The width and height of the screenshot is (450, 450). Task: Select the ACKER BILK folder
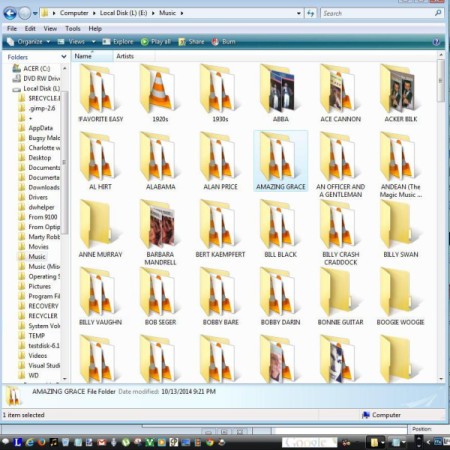pyautogui.click(x=401, y=94)
